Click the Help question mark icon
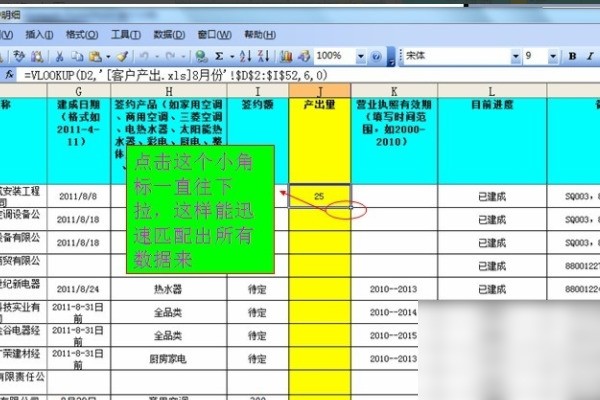This screenshot has height=400, width=600. pyautogui.click(x=376, y=57)
